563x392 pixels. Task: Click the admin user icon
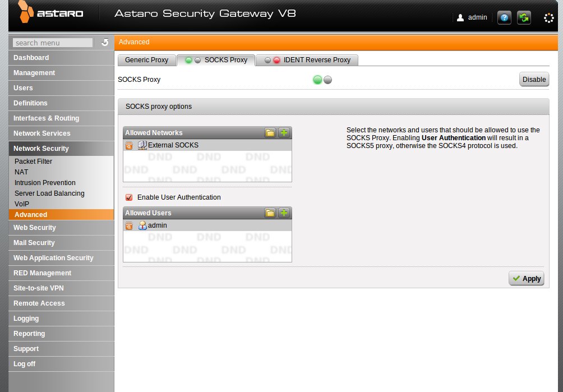point(460,17)
